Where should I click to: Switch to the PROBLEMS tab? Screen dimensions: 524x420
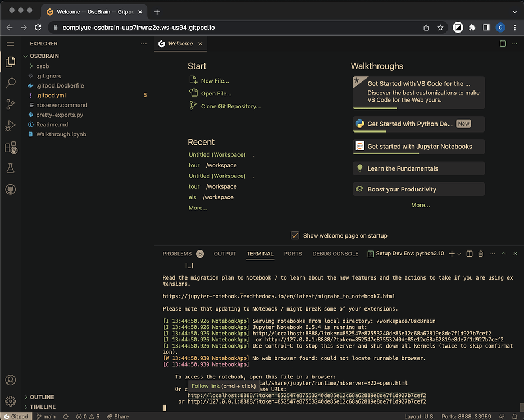pos(177,254)
